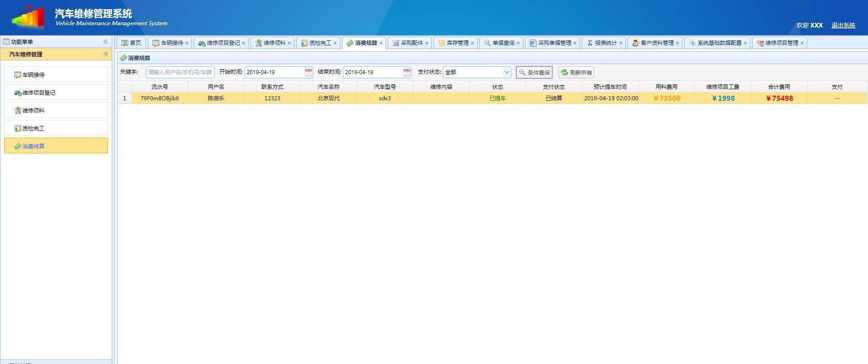Close the 采购单据管理 tab

(575, 43)
